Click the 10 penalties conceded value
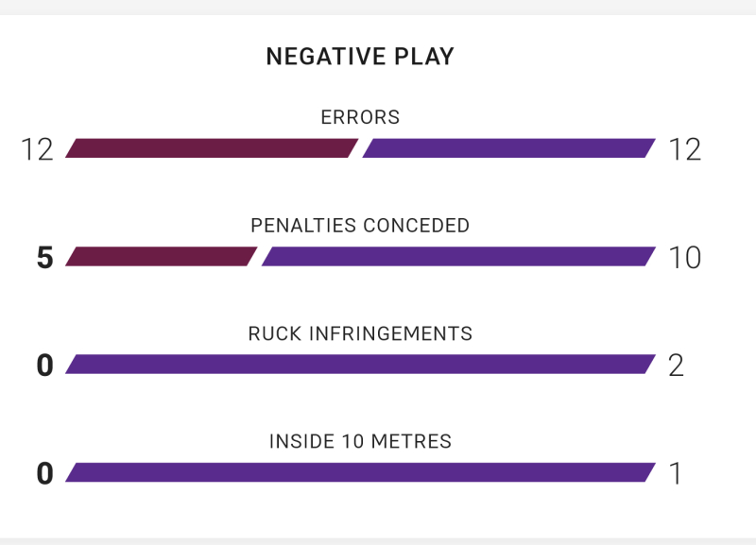Screen dimensions: 756x545 pyautogui.click(x=684, y=258)
